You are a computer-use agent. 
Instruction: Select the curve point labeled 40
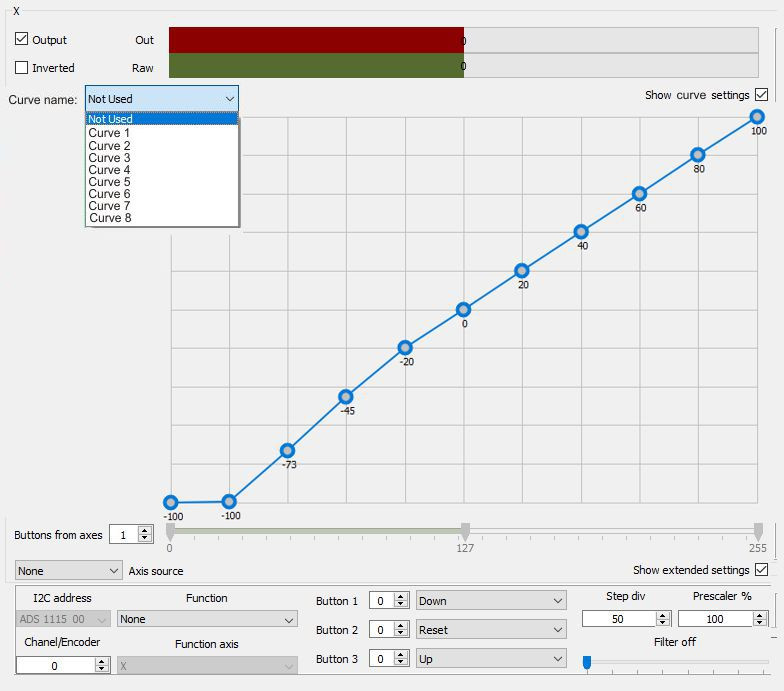pos(581,232)
